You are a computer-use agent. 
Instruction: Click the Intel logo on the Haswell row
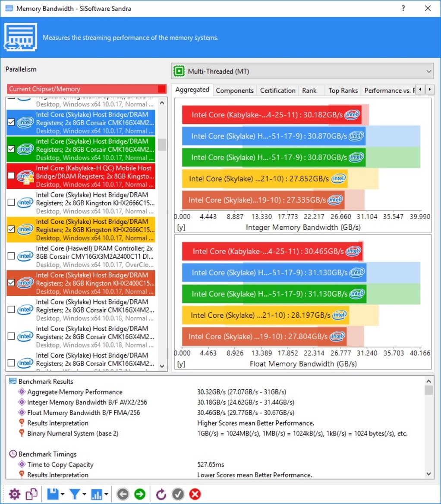click(x=25, y=256)
